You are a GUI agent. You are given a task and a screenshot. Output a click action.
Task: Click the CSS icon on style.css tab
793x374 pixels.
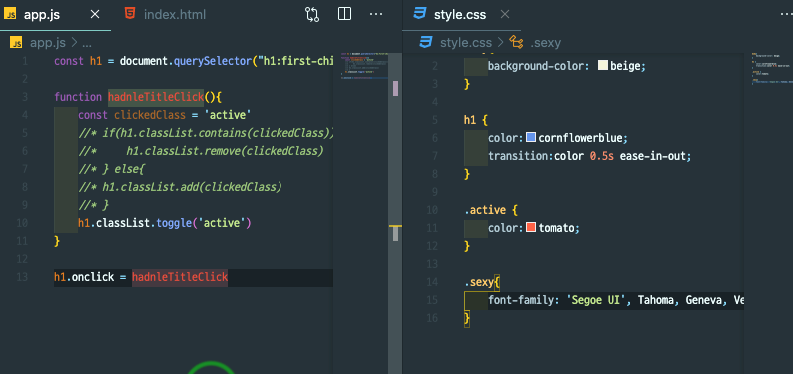(x=420, y=14)
